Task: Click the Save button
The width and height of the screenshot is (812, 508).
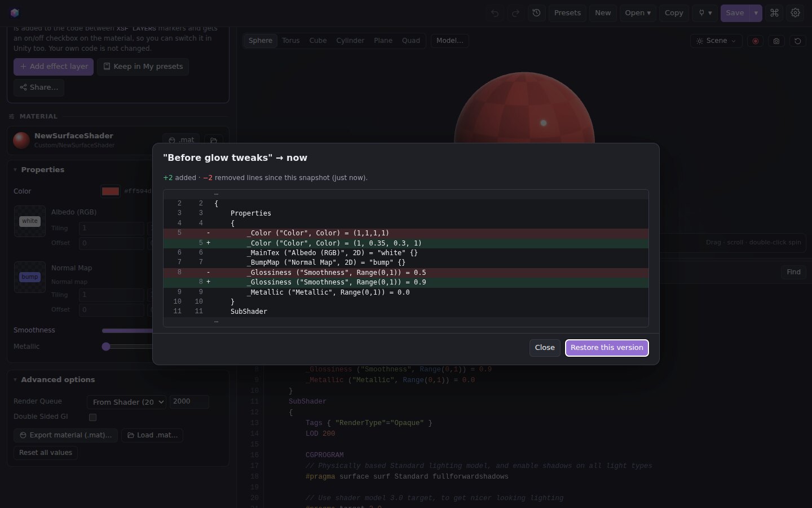Action: point(735,13)
